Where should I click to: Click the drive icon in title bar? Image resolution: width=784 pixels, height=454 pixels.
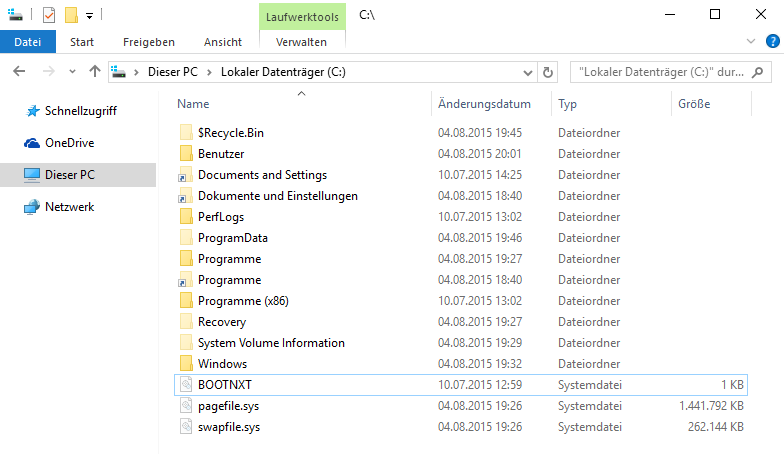(15, 14)
